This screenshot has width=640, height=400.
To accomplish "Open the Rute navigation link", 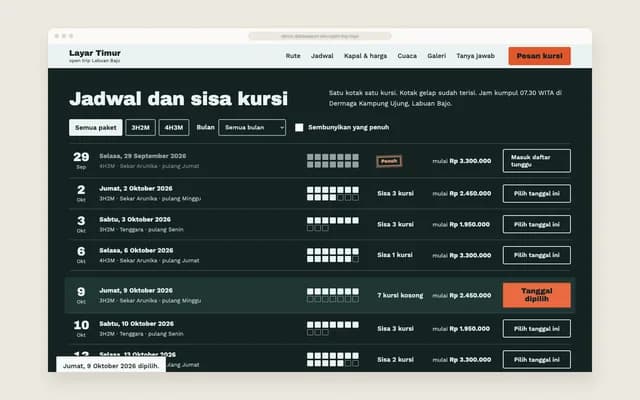I will tap(293, 56).
